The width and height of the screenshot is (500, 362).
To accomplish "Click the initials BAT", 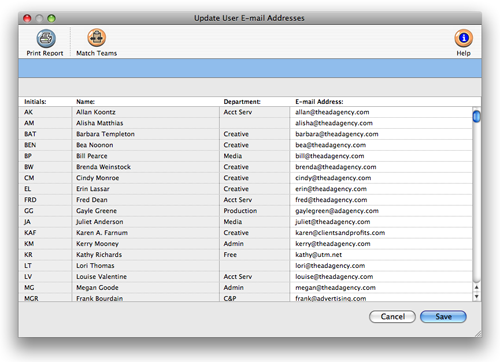I will click(30, 134).
